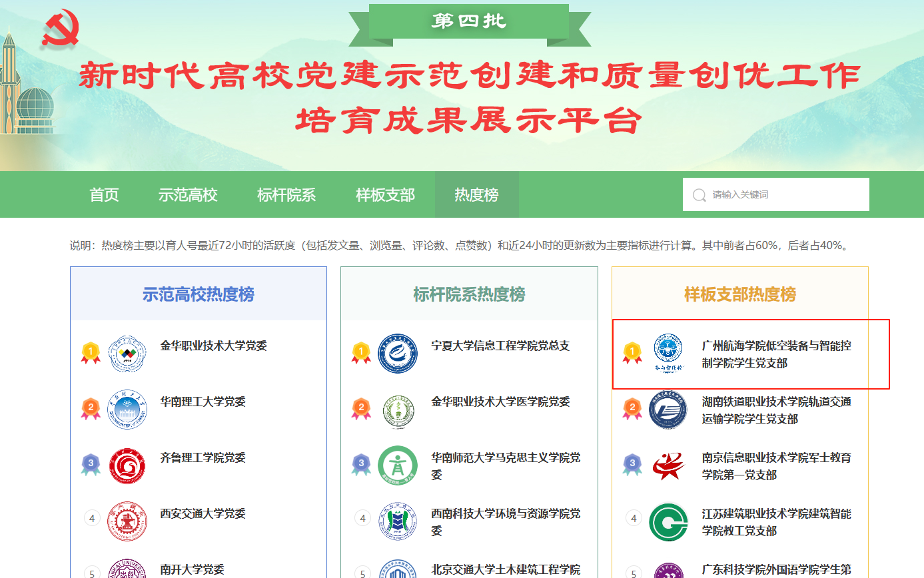Image resolution: width=924 pixels, height=578 pixels.
Task: Click the 金华职业技术大学党委 logo
Action: coord(127,354)
